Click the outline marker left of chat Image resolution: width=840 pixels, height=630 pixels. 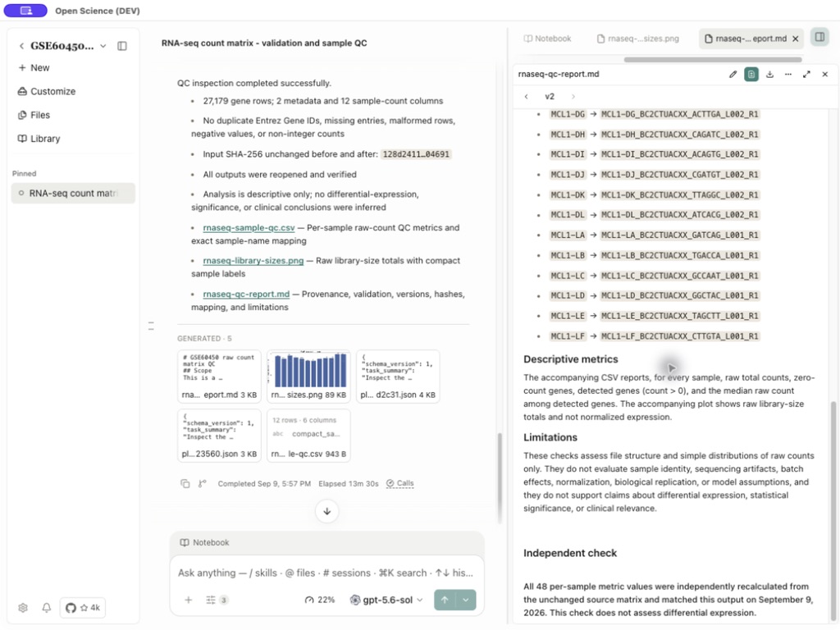point(151,326)
